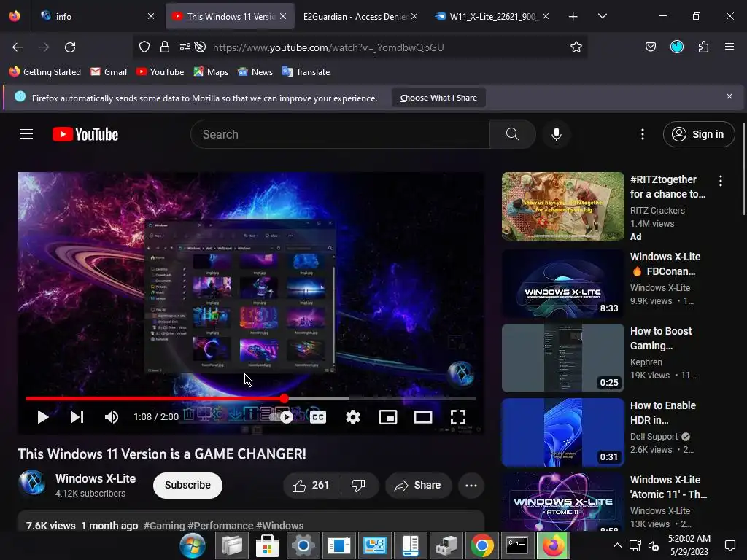Open Microsoft Store from the taskbar
The width and height of the screenshot is (747, 560).
point(267,545)
